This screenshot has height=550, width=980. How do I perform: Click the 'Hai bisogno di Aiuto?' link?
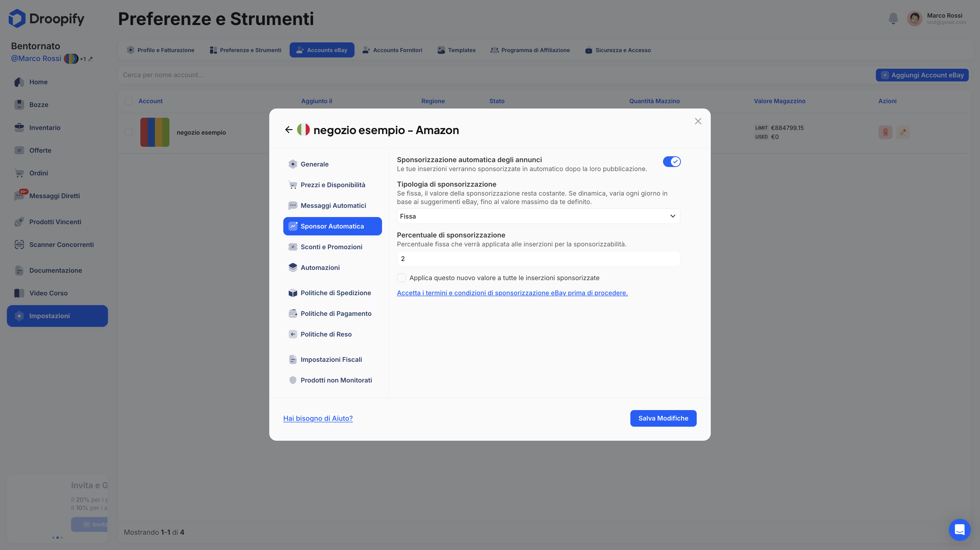(x=318, y=418)
